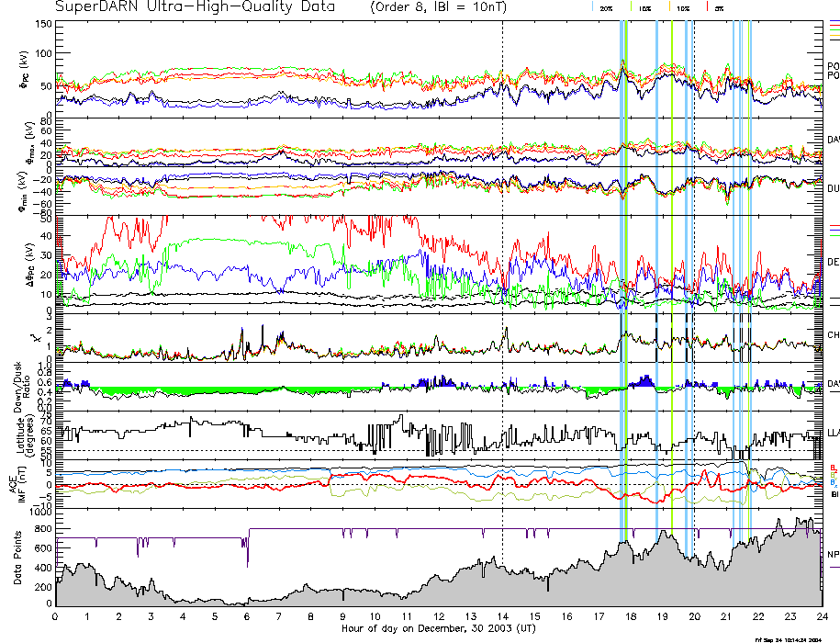This screenshot has width=840, height=643.
Task: Click the file timestamp in bottom corner
Action: point(795,638)
